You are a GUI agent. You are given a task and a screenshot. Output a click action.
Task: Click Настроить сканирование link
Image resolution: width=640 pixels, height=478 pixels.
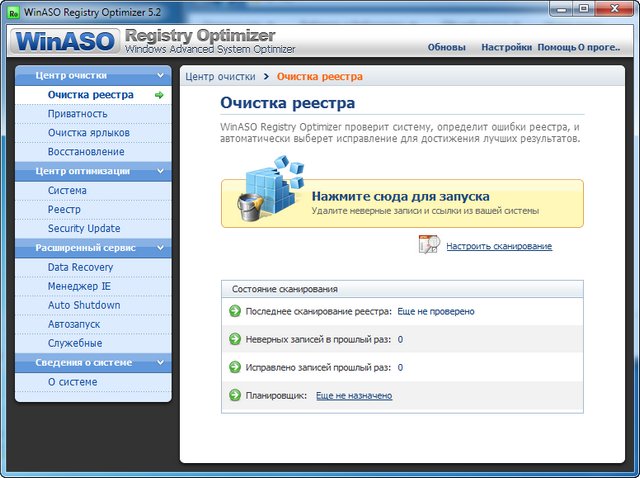coord(499,246)
